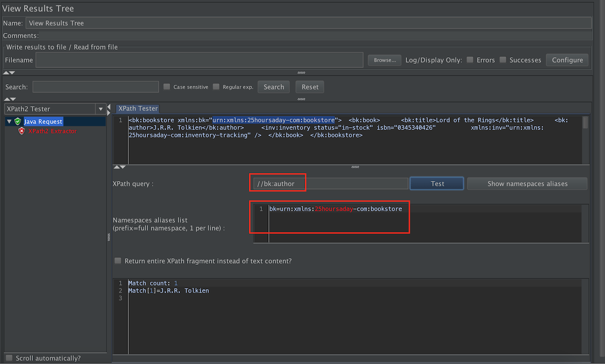Tick the Case sensitive search option

tap(167, 87)
